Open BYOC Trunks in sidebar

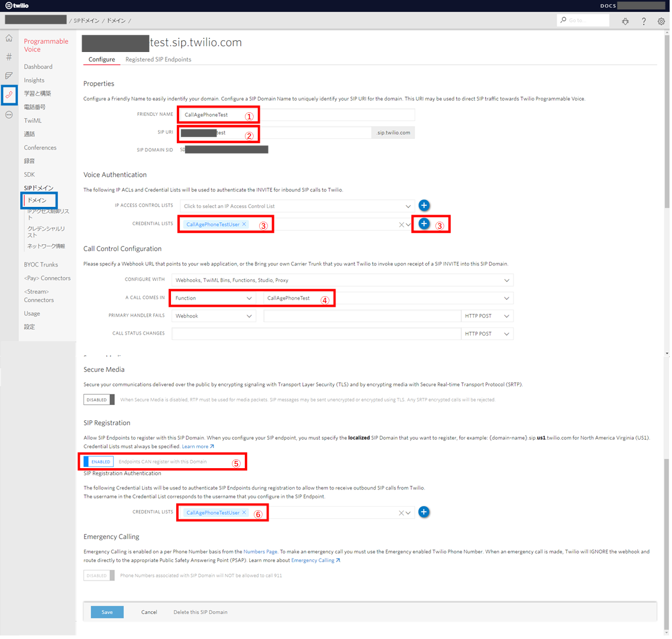pos(41,265)
